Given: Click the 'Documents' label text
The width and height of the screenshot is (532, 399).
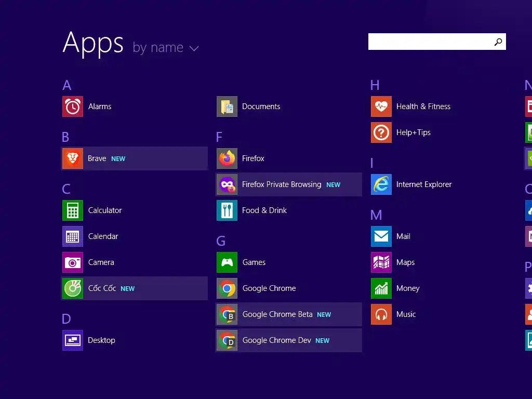Looking at the screenshot, I should (x=261, y=107).
